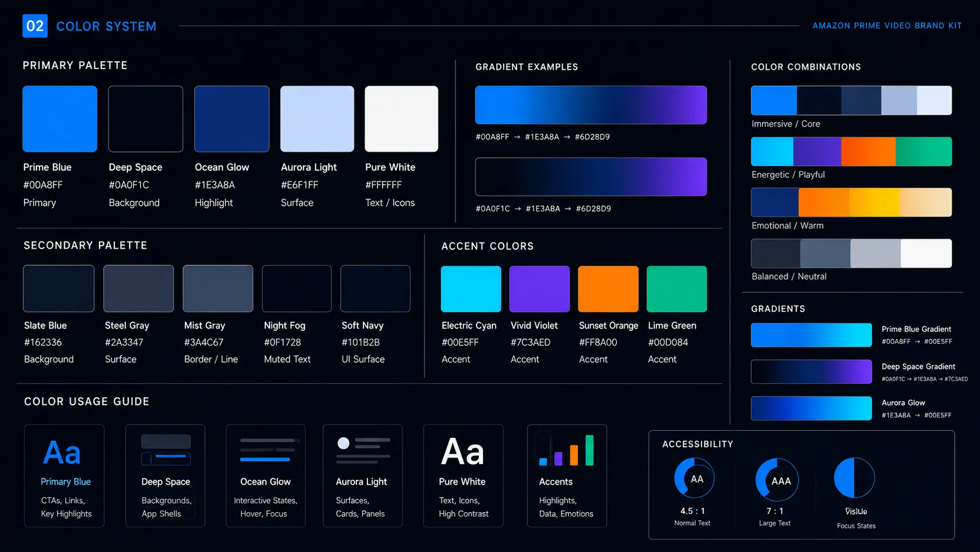This screenshot has height=552, width=980.
Task: Click the white Aa icon in Pure White card
Action: point(463,452)
